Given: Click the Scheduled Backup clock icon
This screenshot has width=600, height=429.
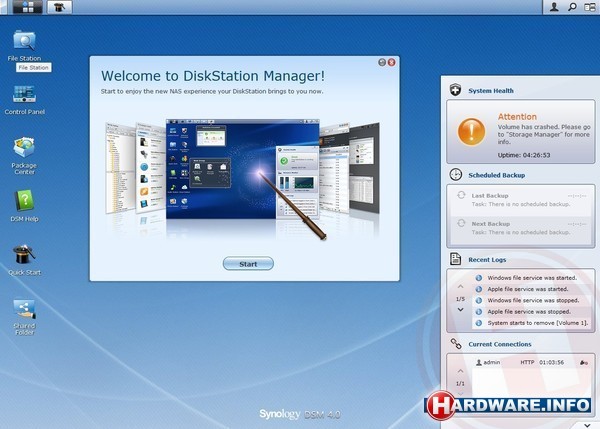Looking at the screenshot, I should (455, 175).
